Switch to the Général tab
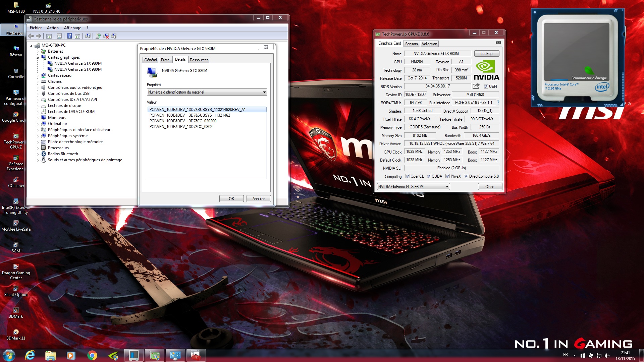 [x=151, y=60]
